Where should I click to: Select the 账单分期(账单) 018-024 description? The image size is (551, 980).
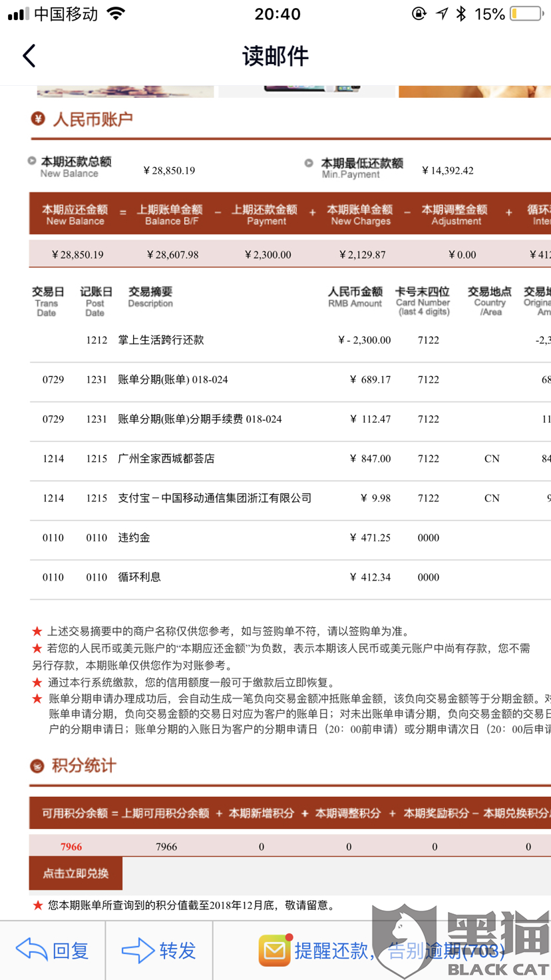tap(172, 379)
